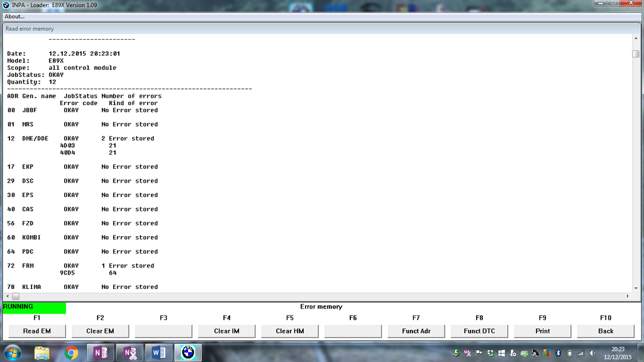644x362 pixels.
Task: Click the '2 Error stored' text
Action: (128, 139)
